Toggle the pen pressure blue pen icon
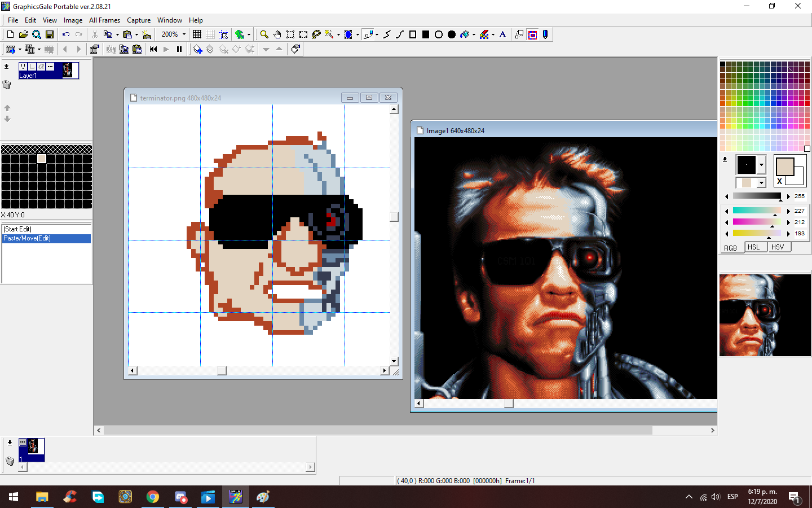 tap(545, 34)
